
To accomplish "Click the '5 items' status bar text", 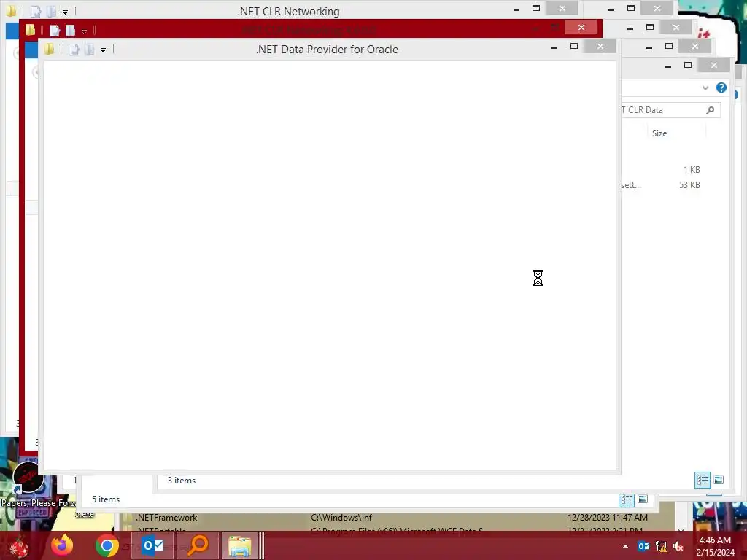I will [106, 499].
